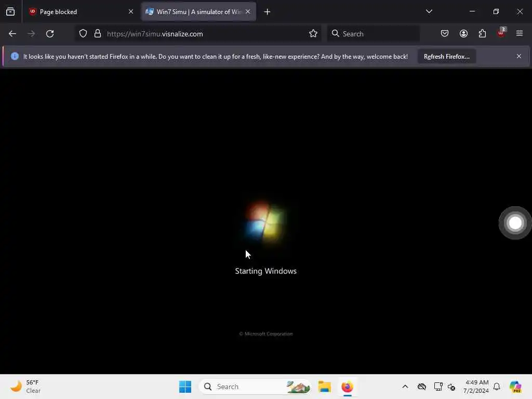Screen dimensions: 532x399
Task: View site security padlock info
Action: coord(98,34)
